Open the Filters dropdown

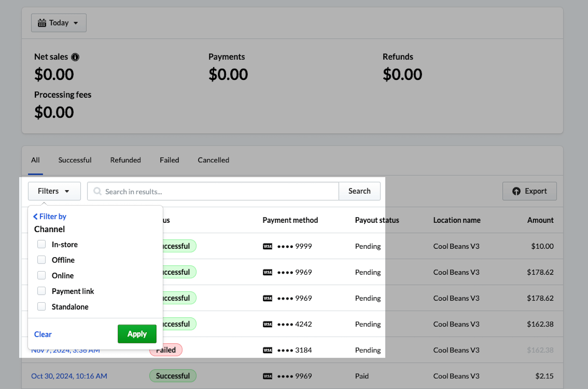[54, 191]
